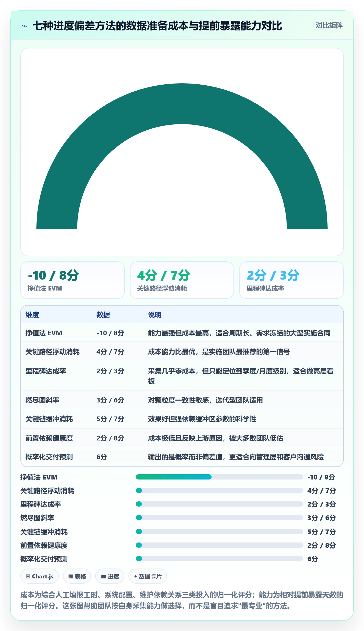The width and height of the screenshot is (364, 631).
Task: Click table row cell 前置依赖健康度
Action: 49,438
